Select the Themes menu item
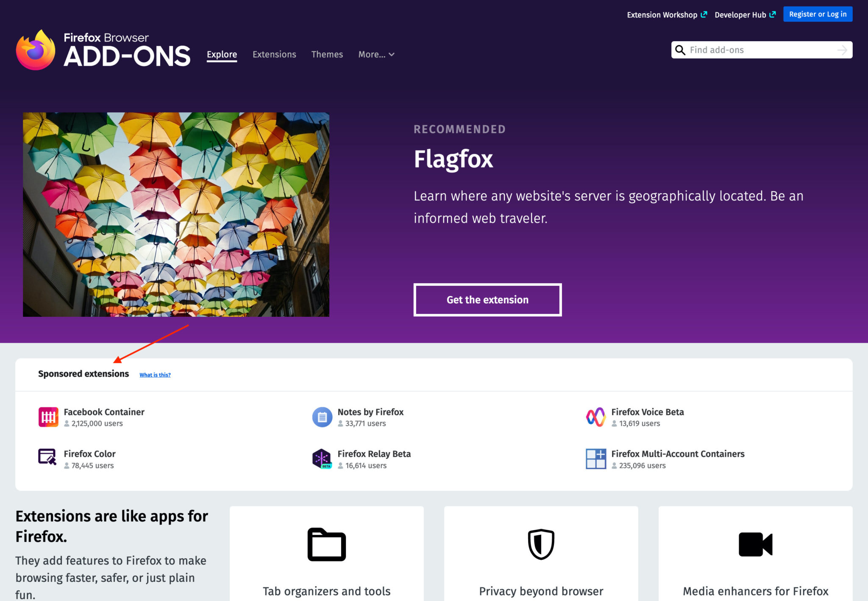 point(326,54)
